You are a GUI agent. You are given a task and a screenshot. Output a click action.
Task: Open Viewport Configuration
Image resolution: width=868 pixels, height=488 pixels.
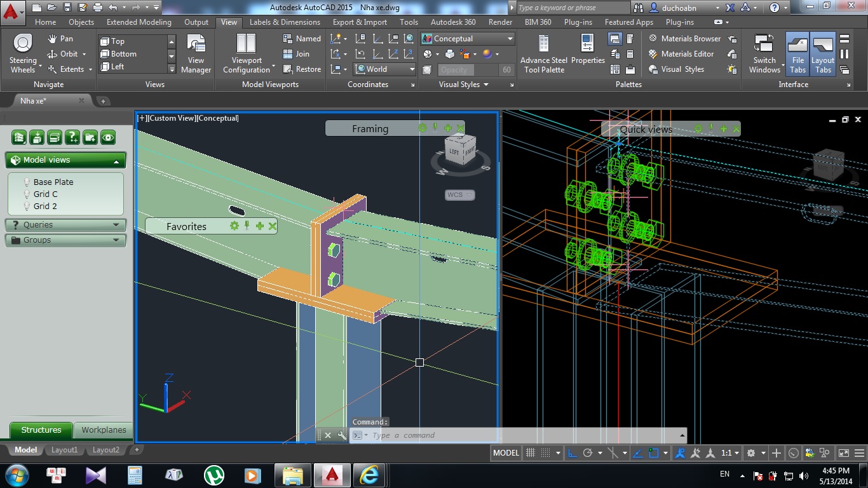pos(247,53)
